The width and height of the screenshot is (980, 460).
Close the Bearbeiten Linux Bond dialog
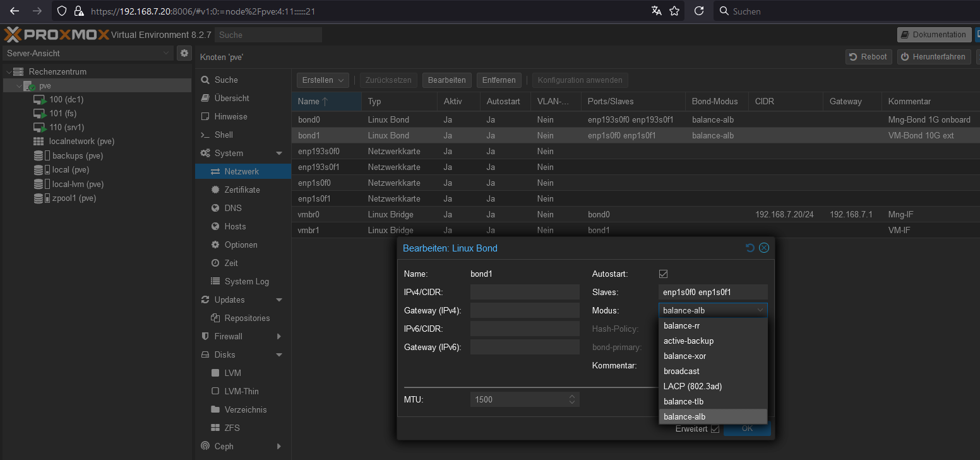pyautogui.click(x=764, y=248)
